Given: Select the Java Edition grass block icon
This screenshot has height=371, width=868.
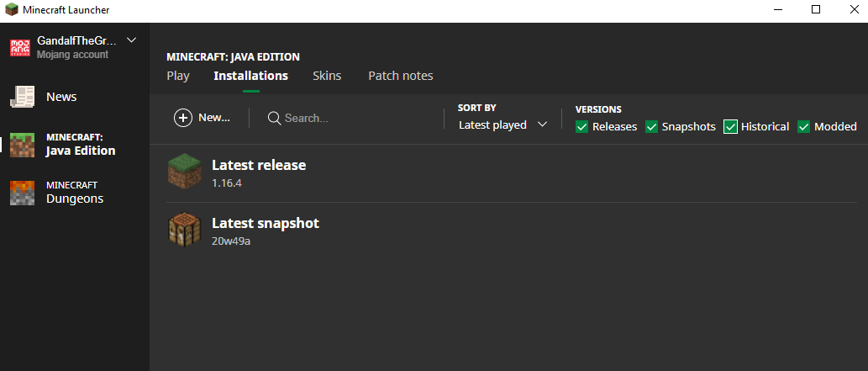Looking at the screenshot, I should [x=22, y=145].
